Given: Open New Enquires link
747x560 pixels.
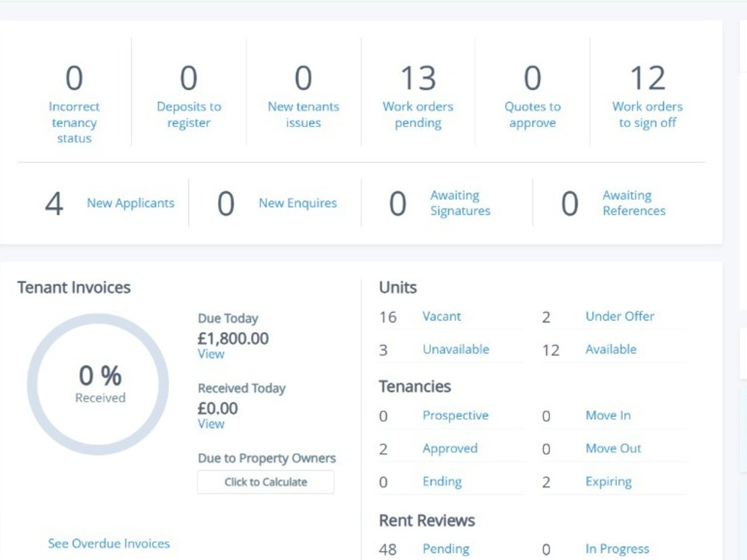Looking at the screenshot, I should [298, 203].
